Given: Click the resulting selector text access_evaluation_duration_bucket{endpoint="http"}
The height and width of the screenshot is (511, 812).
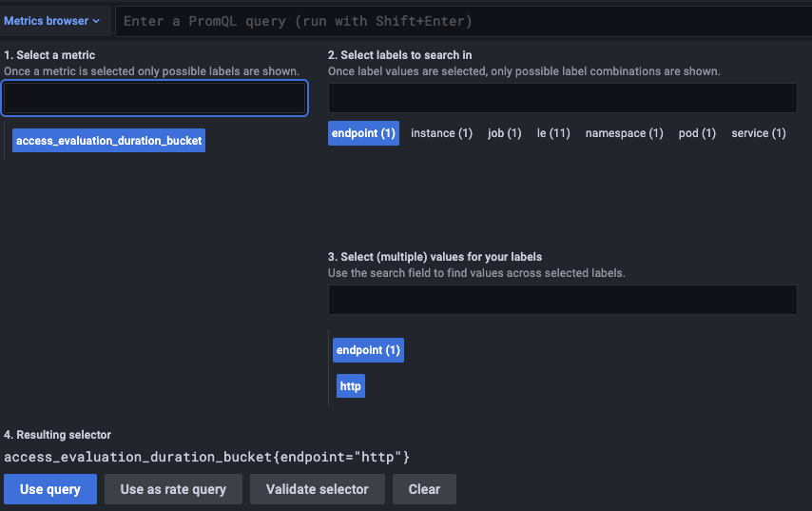Looking at the screenshot, I should [206, 457].
